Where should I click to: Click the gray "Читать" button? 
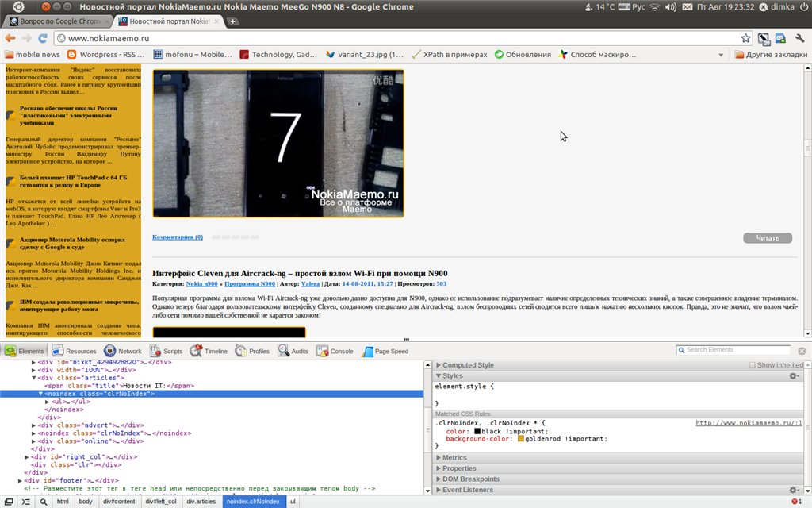coord(768,238)
